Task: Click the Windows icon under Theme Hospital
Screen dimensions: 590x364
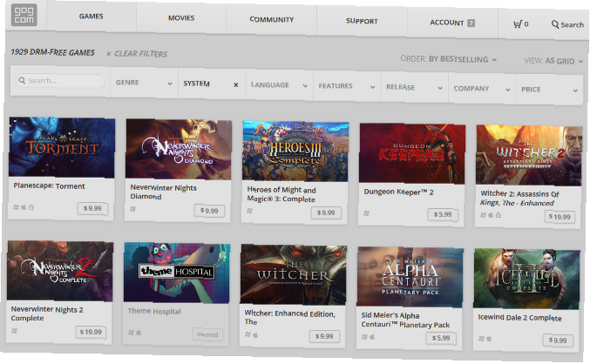Action: [131, 332]
